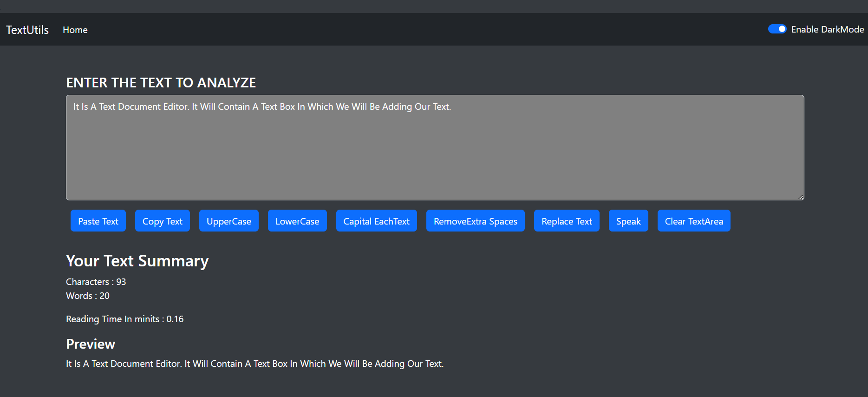868x397 pixels.
Task: Click the textarea resize grip handle
Action: [x=801, y=197]
